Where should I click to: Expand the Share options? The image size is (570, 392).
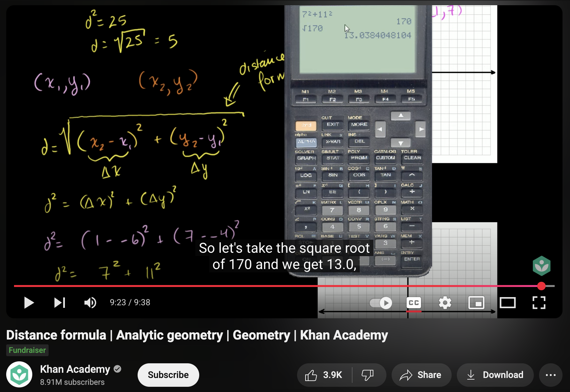click(421, 375)
